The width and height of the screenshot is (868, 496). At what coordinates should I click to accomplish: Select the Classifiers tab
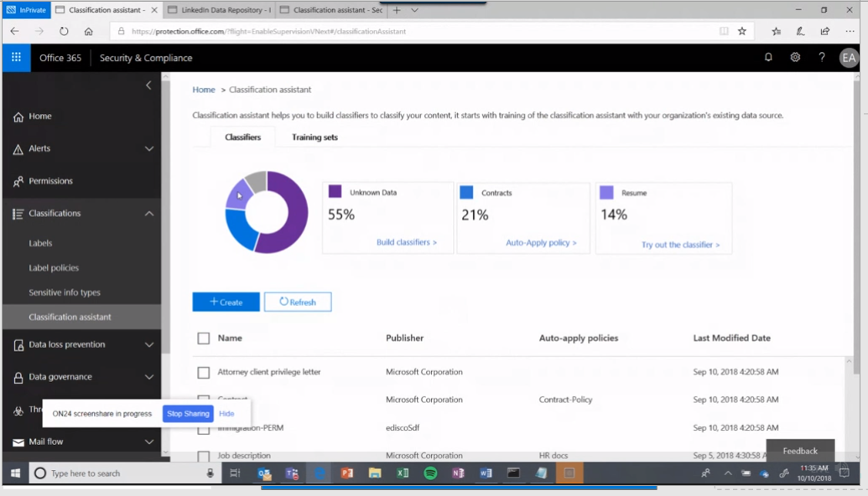pos(242,137)
